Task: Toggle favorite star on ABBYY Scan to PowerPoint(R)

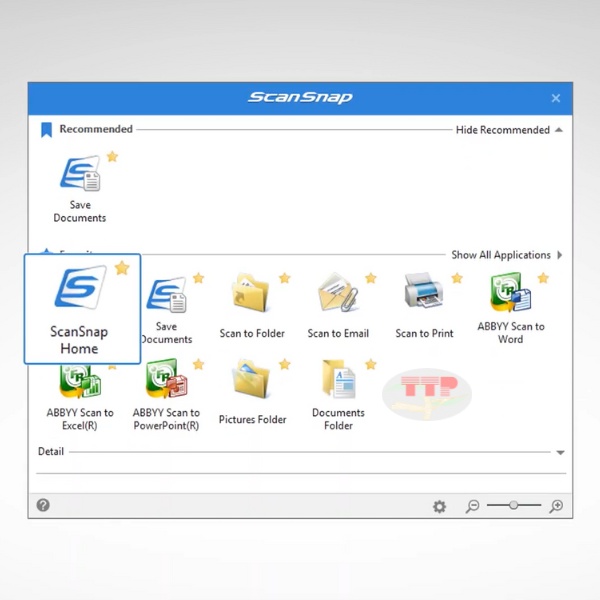Action: [x=198, y=364]
